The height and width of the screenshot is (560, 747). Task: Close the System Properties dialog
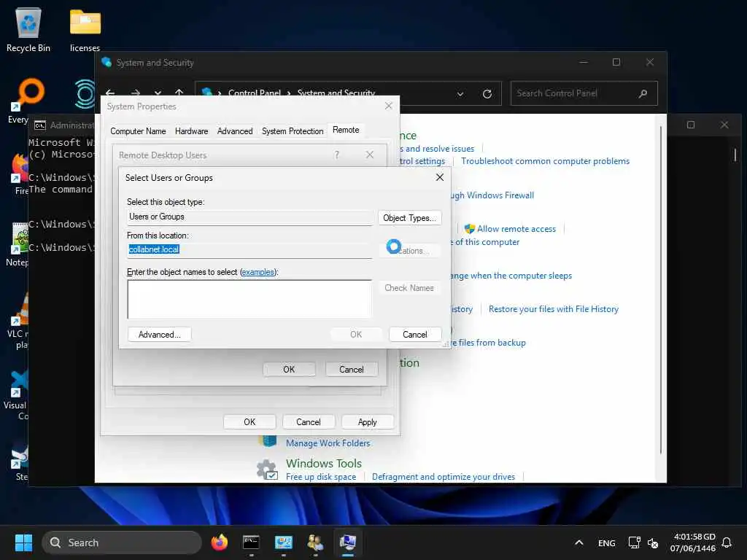[x=389, y=106]
